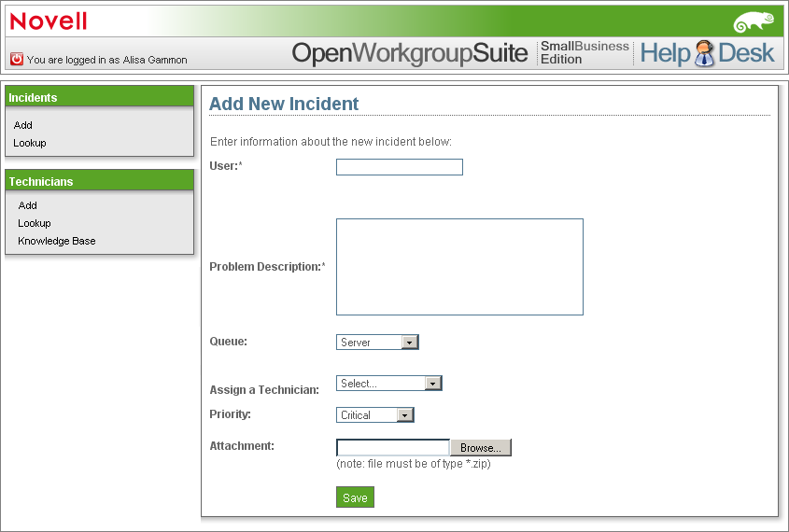Image resolution: width=789 pixels, height=532 pixels.
Task: Click the Help Desk technician avatar icon
Action: [704, 53]
